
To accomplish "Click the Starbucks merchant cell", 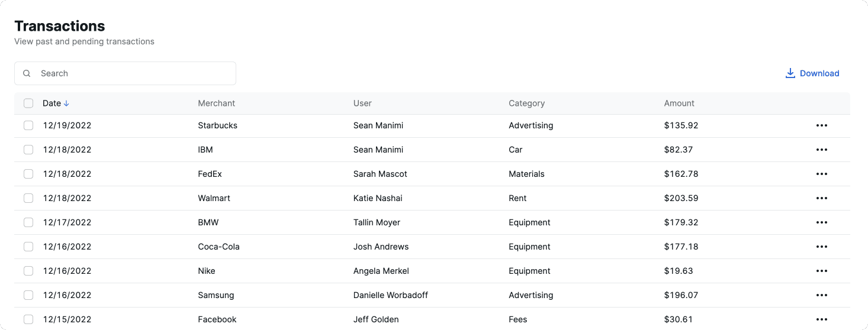I will (217, 125).
